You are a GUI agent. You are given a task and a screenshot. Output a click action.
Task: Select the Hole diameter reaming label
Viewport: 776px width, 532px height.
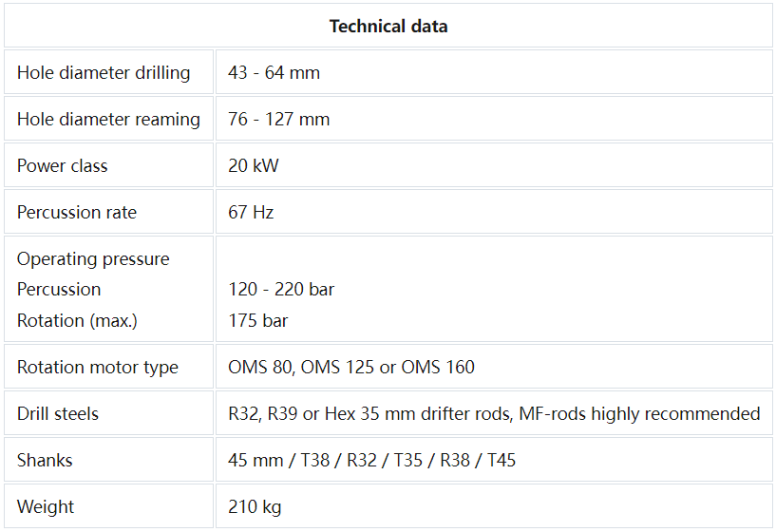tap(108, 120)
